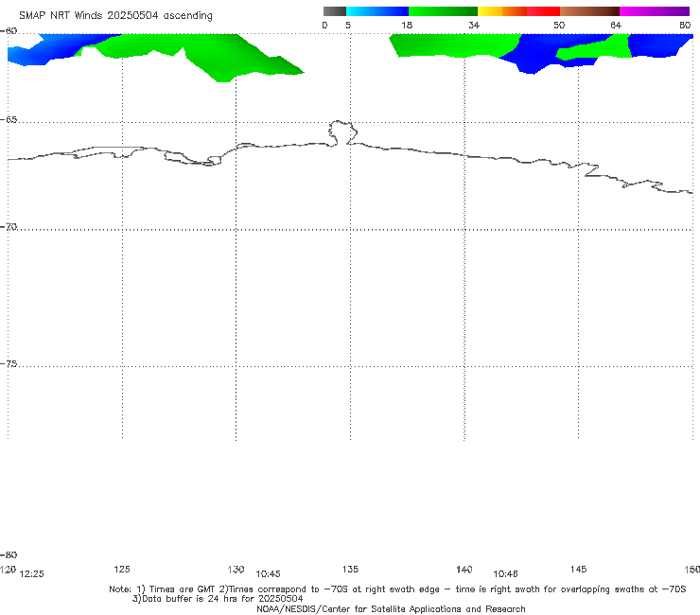
Task: Click the color bar scale label '18'
Action: (x=407, y=26)
